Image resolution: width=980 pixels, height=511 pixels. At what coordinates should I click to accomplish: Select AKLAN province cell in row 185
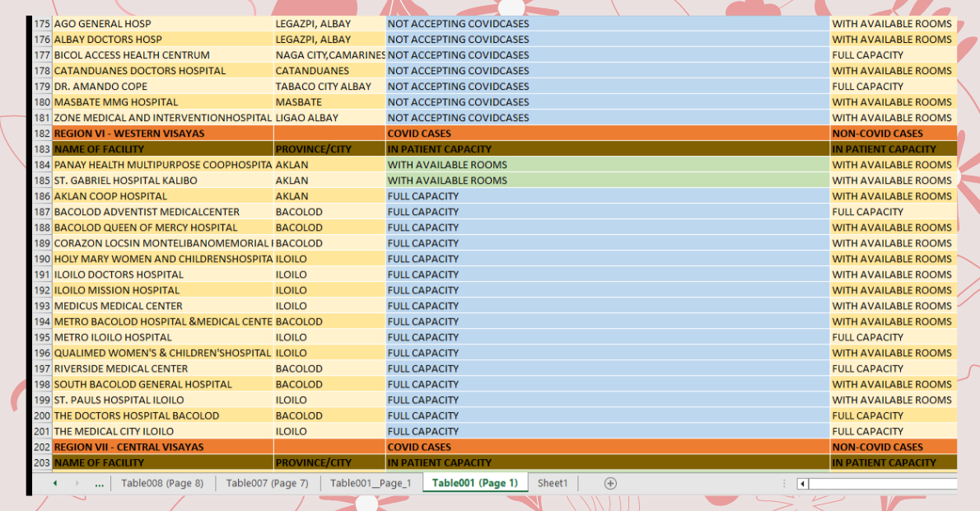click(x=329, y=180)
